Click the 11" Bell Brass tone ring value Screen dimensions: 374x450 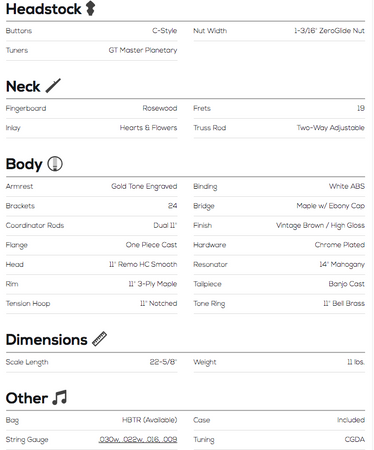coord(344,303)
